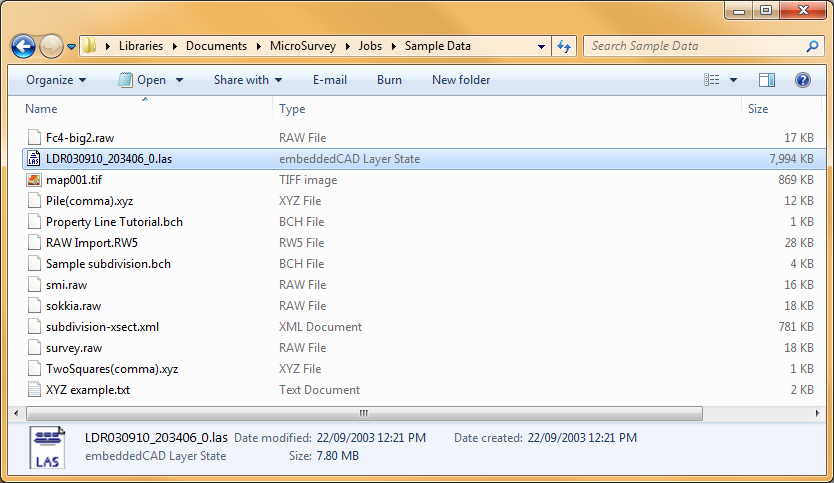This screenshot has width=834, height=483.
Task: Click the change view icon
Action: point(712,80)
